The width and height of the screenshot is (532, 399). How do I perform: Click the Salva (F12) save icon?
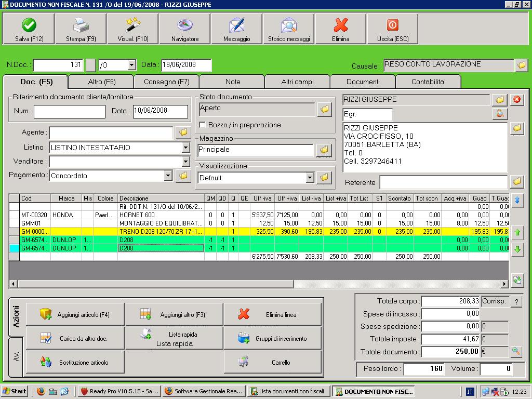[29, 25]
